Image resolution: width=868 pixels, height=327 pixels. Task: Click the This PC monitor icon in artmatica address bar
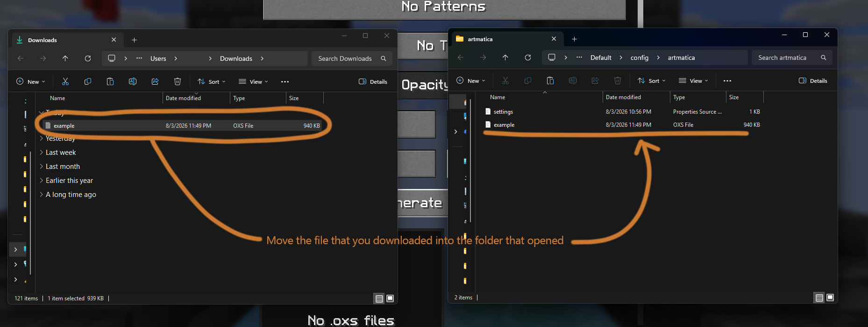tap(552, 57)
